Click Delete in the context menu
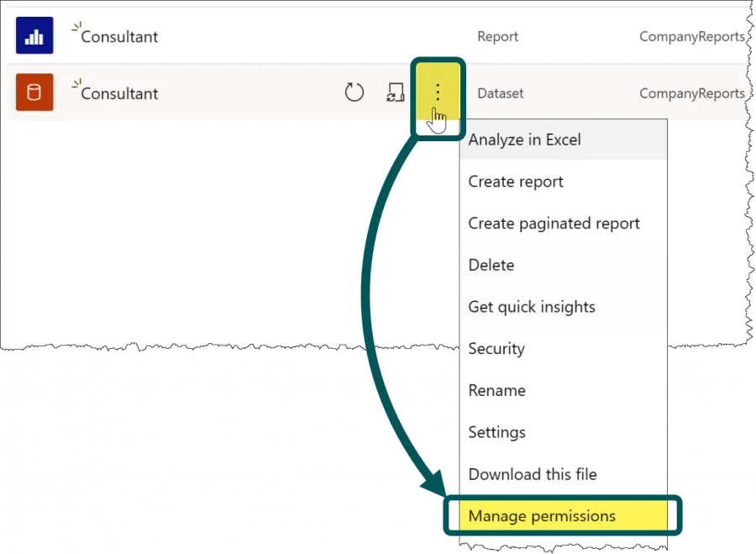The width and height of the screenshot is (756, 554). 491,265
